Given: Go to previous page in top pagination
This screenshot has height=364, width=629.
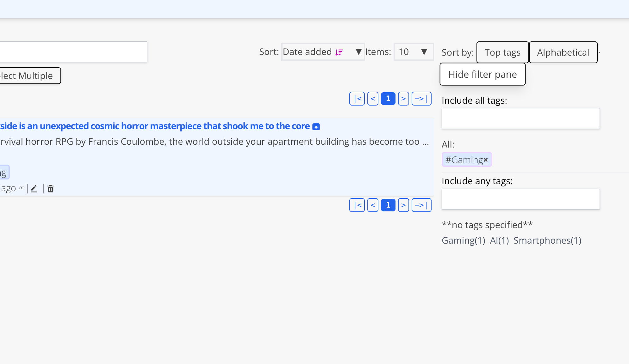Looking at the screenshot, I should pyautogui.click(x=373, y=99).
